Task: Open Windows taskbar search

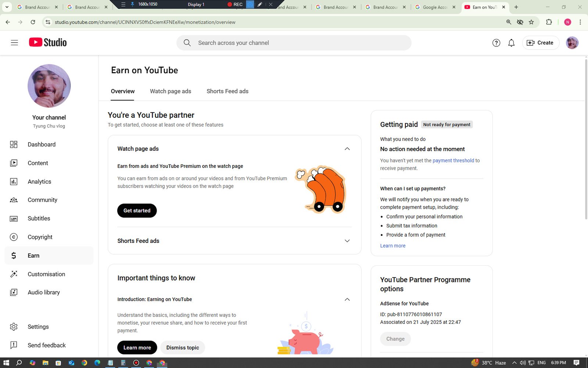Action: 19,363
